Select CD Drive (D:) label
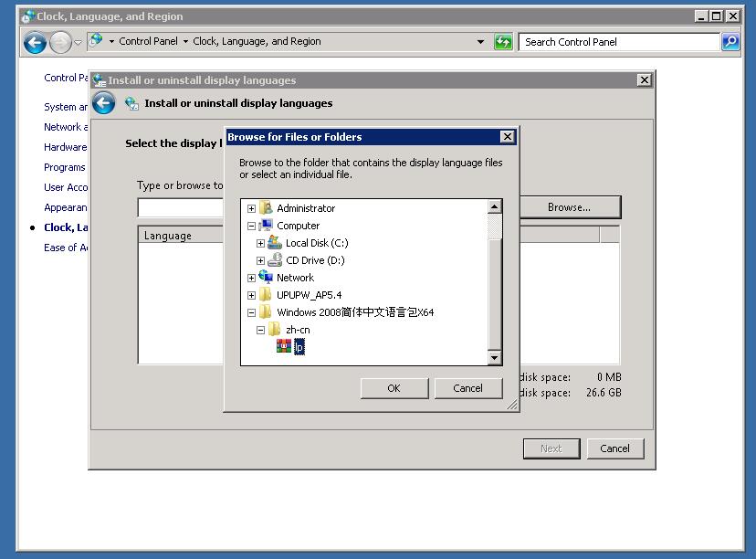This screenshot has width=756, height=559. pos(315,260)
